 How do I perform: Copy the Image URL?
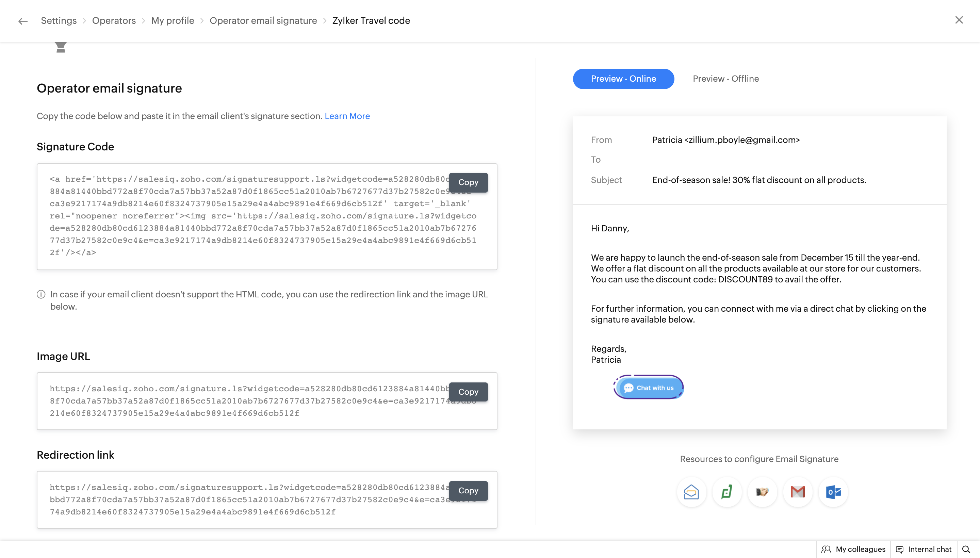click(468, 392)
